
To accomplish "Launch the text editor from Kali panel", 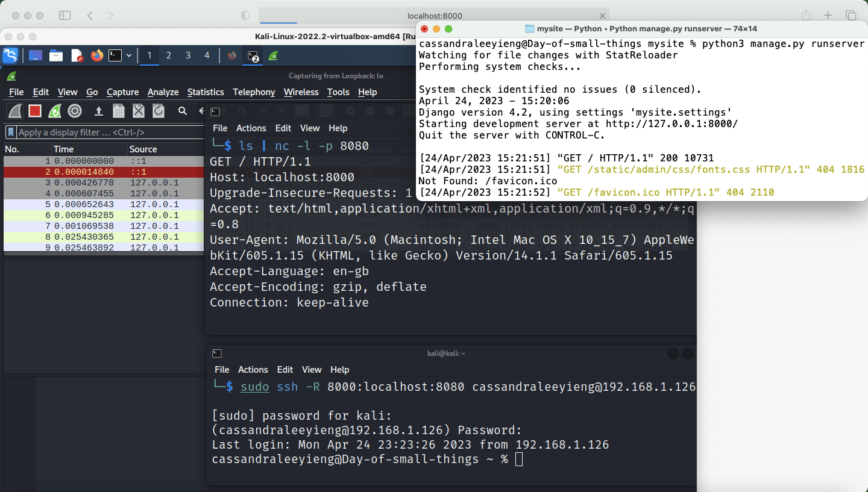I will [77, 55].
